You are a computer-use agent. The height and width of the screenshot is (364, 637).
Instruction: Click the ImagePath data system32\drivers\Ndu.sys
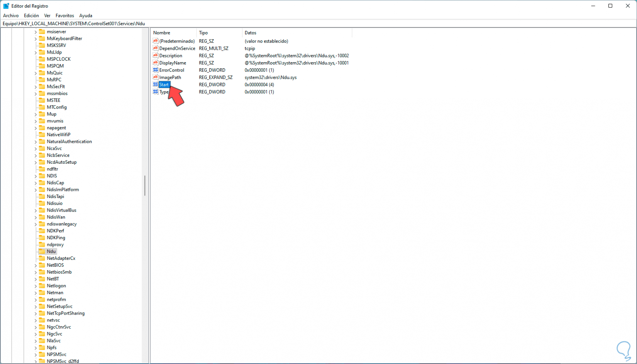[271, 77]
